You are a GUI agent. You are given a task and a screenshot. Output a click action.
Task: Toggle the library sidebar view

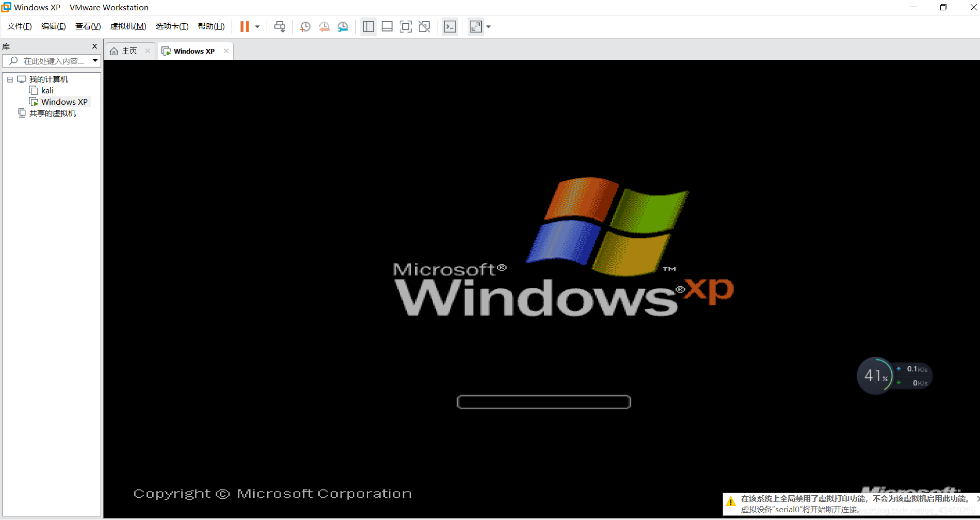point(368,27)
